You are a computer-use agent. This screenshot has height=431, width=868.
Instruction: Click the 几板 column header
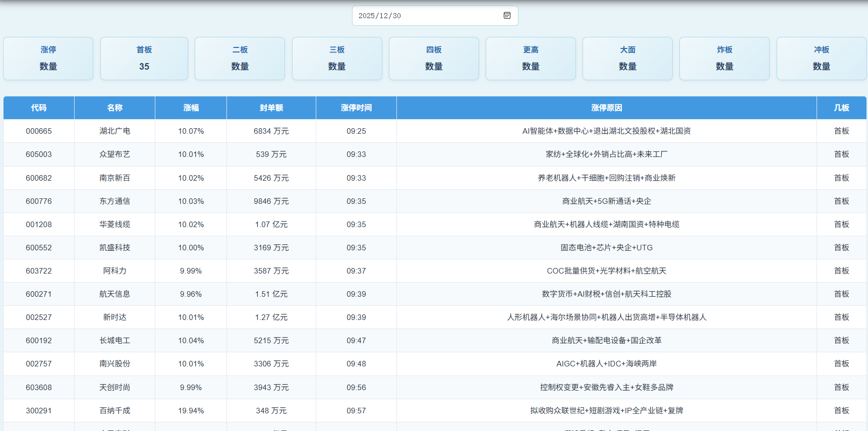point(841,108)
